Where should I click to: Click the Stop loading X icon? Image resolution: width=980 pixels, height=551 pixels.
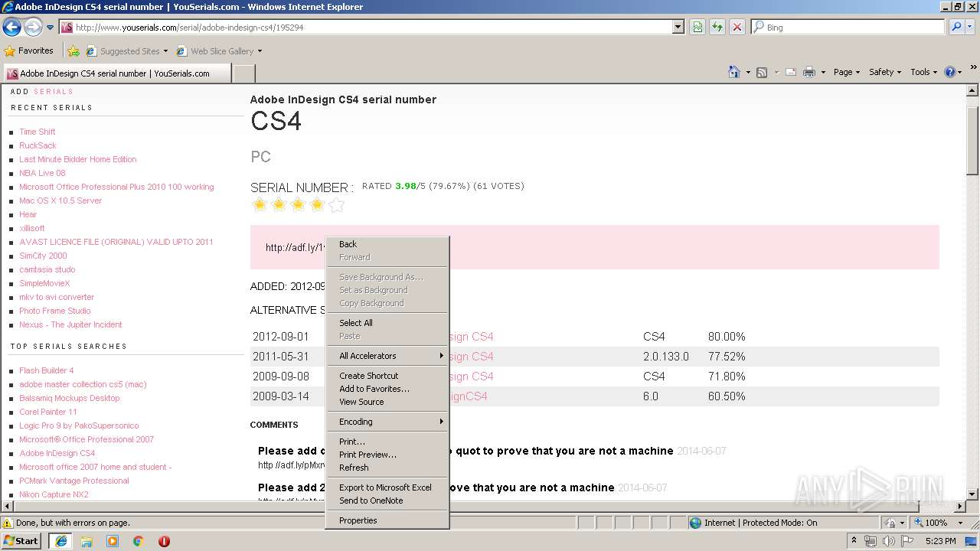[737, 27]
